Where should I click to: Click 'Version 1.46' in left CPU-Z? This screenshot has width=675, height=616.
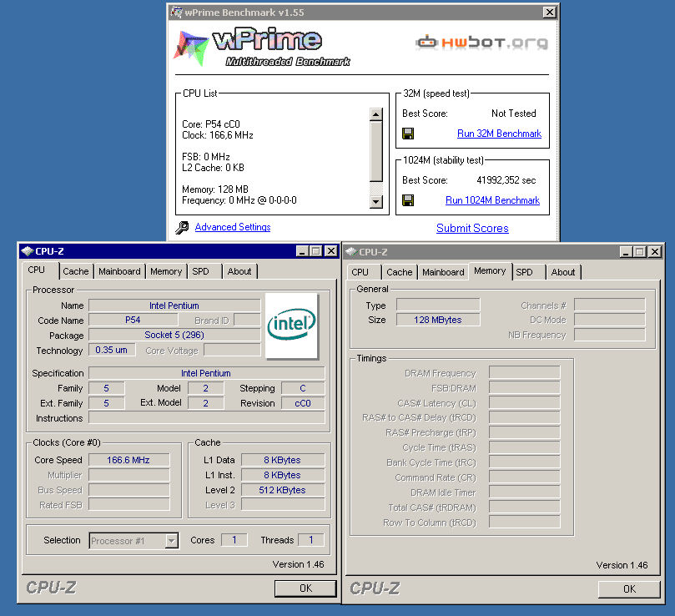(x=299, y=564)
